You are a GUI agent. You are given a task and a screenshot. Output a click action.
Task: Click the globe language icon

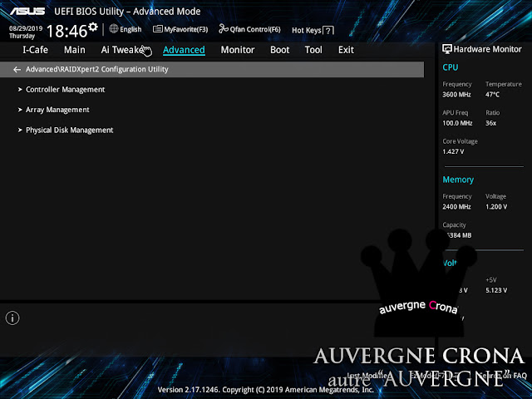(x=114, y=29)
